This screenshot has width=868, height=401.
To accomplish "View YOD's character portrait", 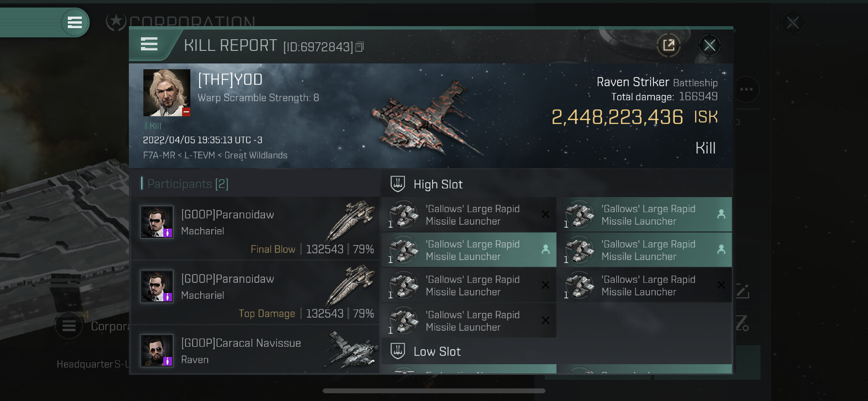I will click(x=167, y=93).
